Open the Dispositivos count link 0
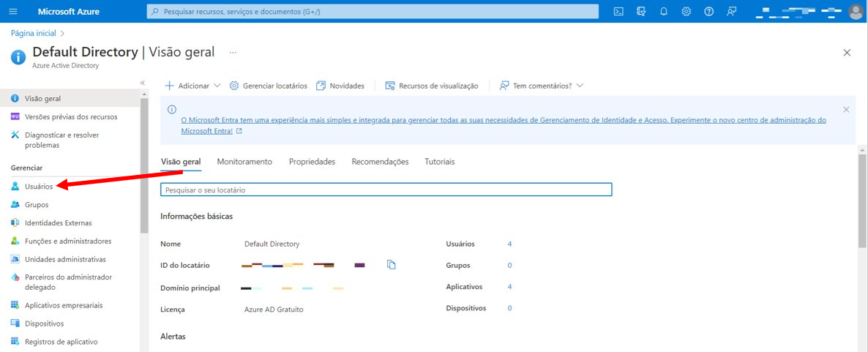This screenshot has height=352, width=868. (x=510, y=307)
